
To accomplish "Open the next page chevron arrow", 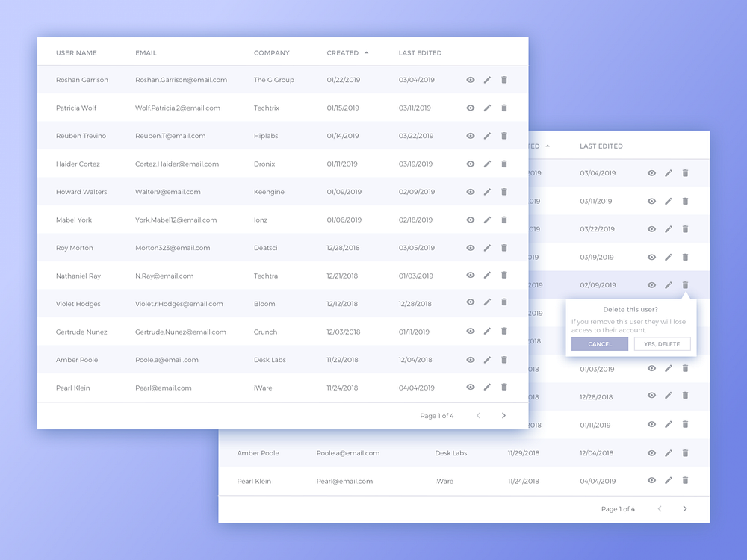I will click(x=503, y=415).
